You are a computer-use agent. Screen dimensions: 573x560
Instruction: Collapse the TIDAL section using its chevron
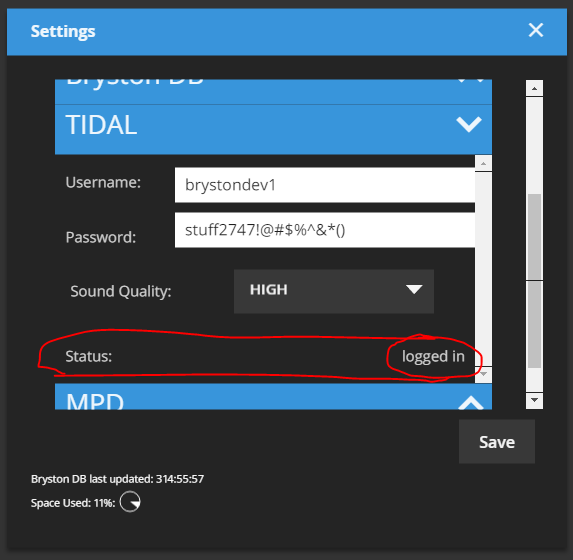coord(469,125)
